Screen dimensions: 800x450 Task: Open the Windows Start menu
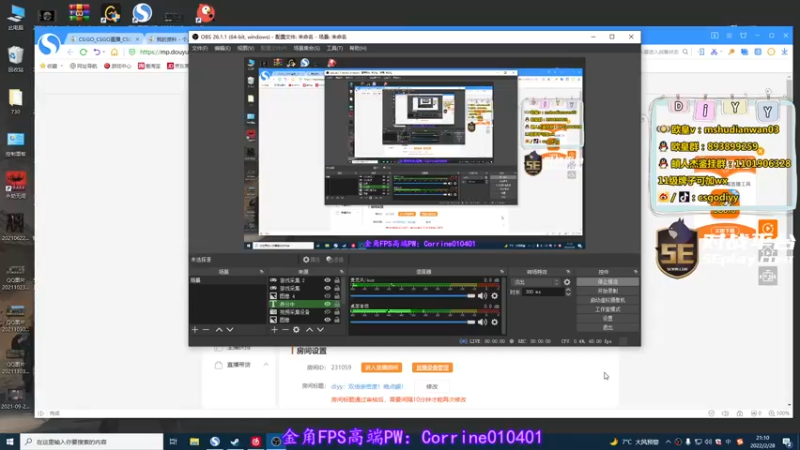click(x=9, y=441)
